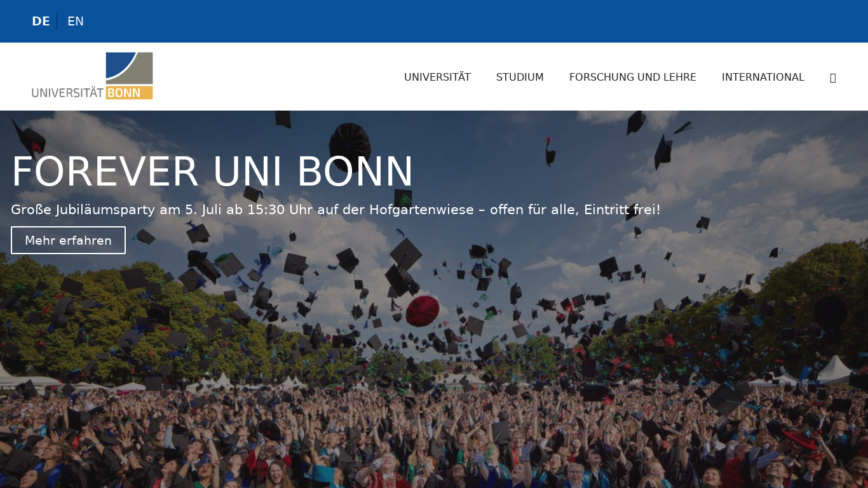Viewport: 868px width, 488px height.
Task: Open the International menu
Action: pyautogui.click(x=763, y=77)
